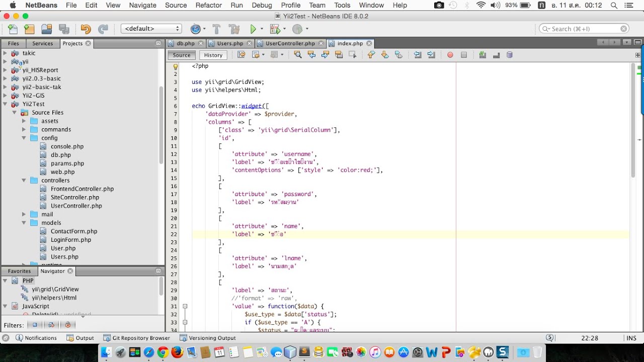Open Safari from the Dock

(x=148, y=352)
